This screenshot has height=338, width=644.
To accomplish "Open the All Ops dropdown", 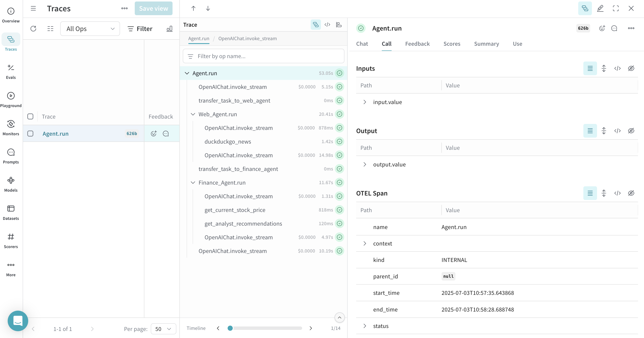I will (x=90, y=28).
